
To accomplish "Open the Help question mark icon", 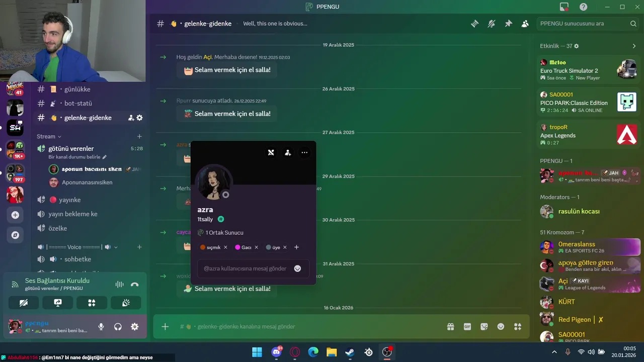I will pyautogui.click(x=583, y=7).
